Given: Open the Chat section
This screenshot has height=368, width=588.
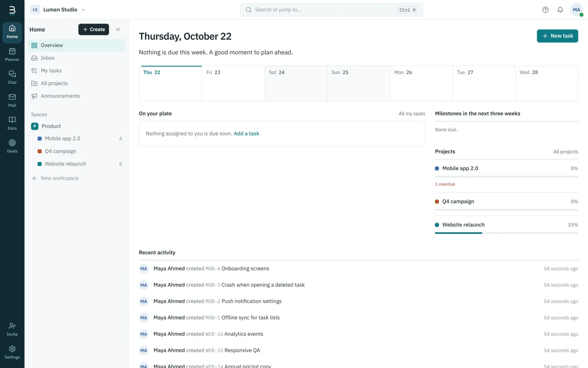Looking at the screenshot, I should click(x=12, y=78).
